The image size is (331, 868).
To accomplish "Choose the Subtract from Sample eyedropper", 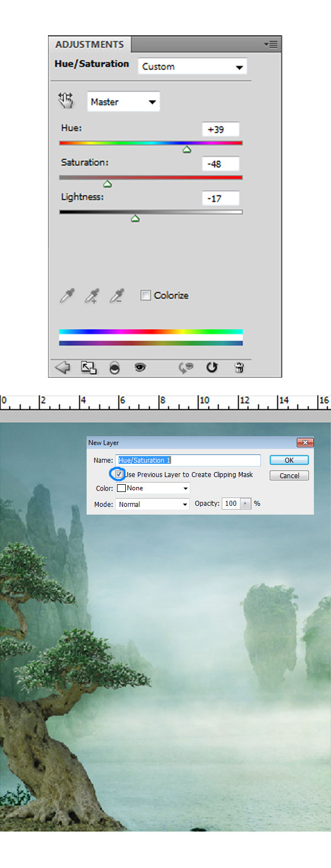I will [116, 296].
